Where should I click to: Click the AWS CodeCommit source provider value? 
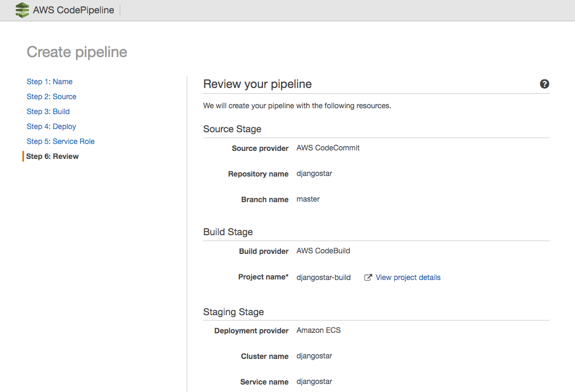(328, 148)
